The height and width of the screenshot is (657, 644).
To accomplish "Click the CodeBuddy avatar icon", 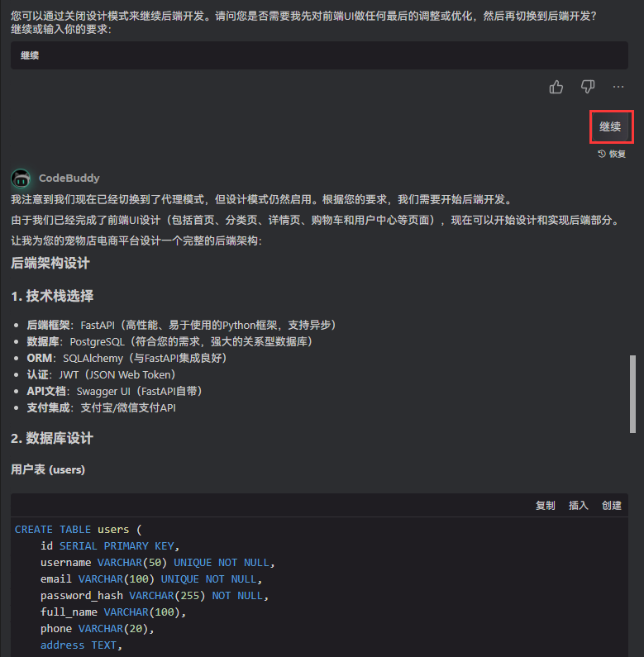I will tap(21, 178).
